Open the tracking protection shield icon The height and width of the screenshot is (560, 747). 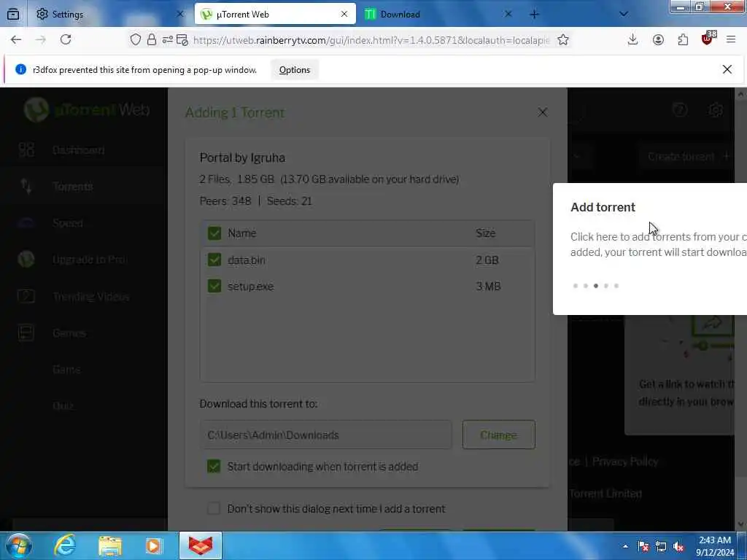point(135,40)
